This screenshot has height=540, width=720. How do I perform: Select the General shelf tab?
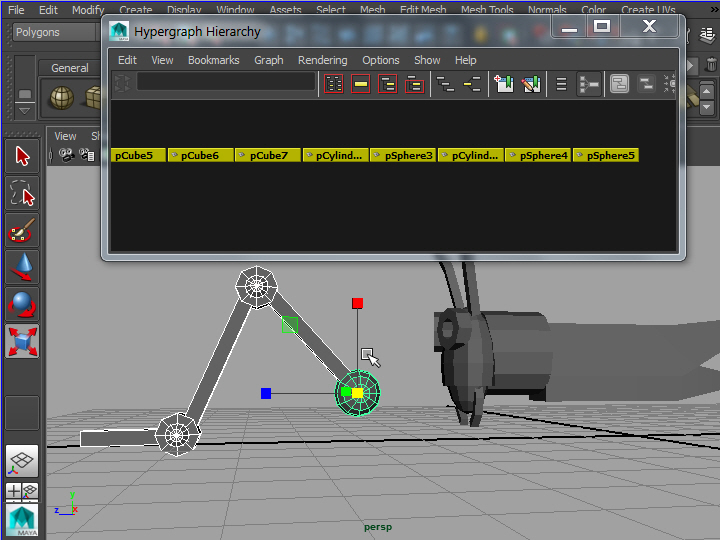[x=70, y=68]
